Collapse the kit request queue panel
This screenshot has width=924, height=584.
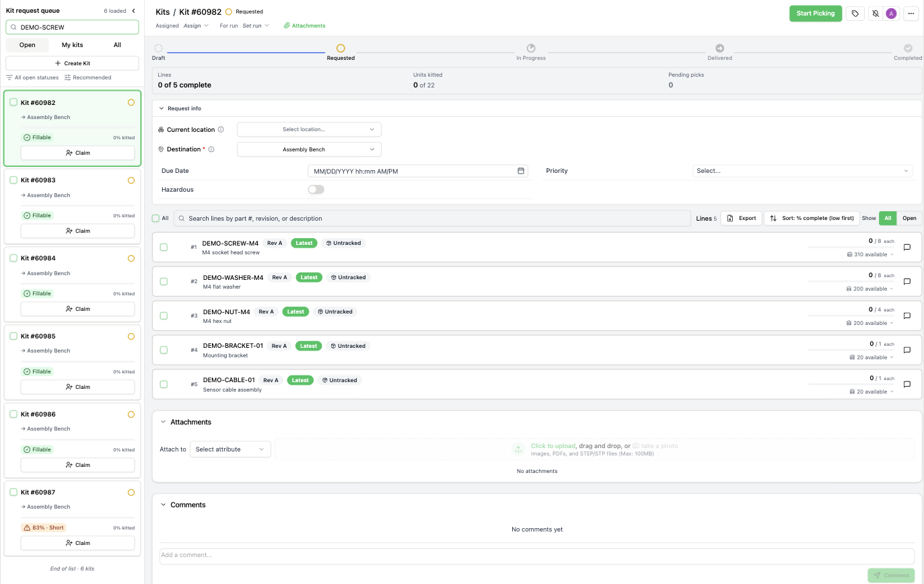tap(133, 11)
